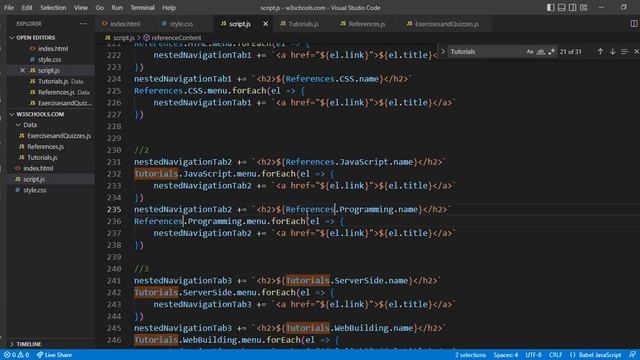Open Tutorials.js Data in Open Editors

[60, 81]
